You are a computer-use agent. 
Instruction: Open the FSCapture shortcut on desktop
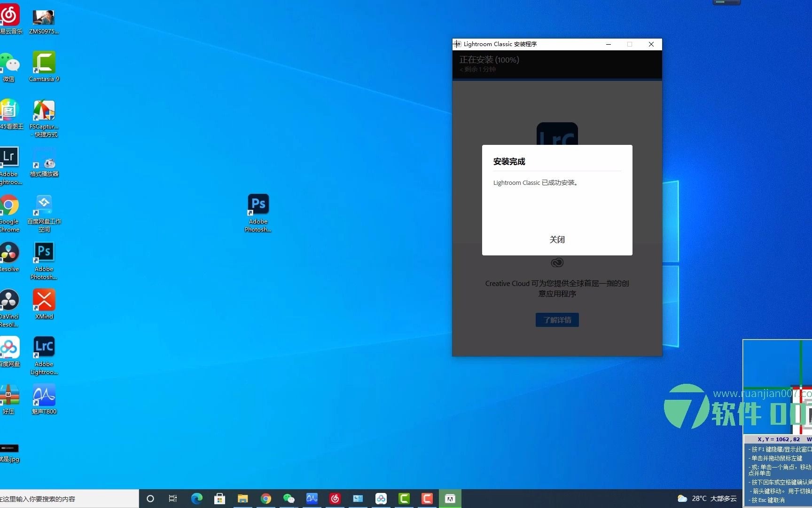(x=44, y=119)
